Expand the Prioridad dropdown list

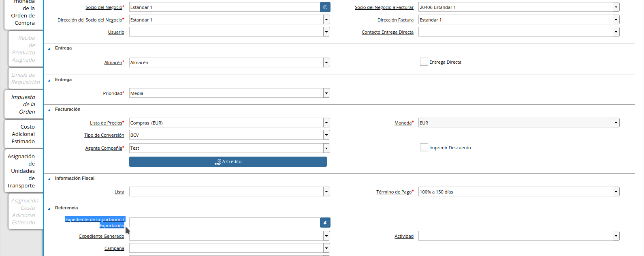click(326, 93)
